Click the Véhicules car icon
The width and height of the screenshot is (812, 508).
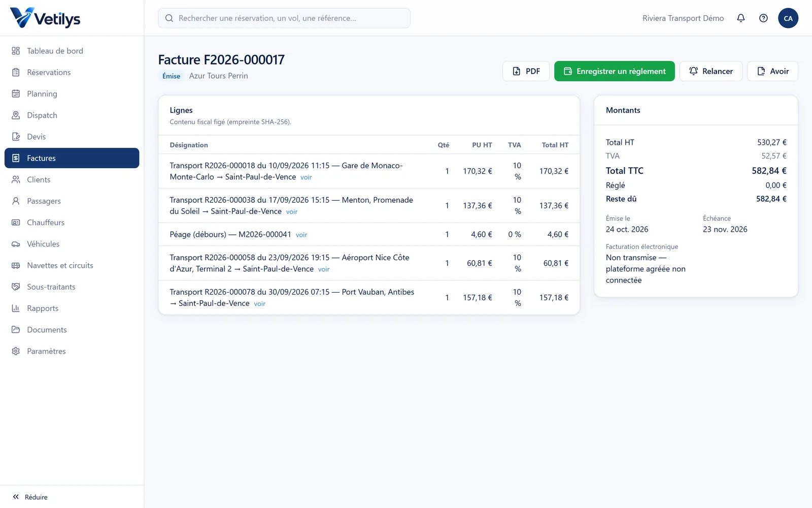[16, 244]
